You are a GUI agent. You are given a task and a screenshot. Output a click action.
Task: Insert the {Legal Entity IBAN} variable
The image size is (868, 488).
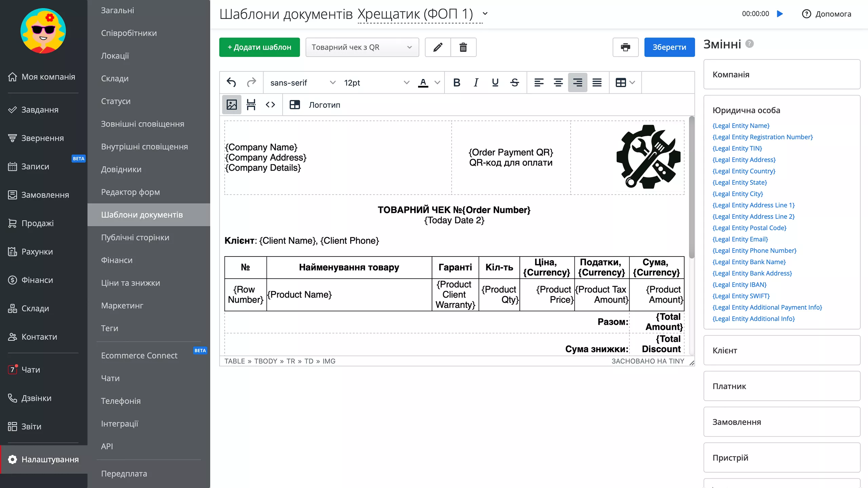coord(739,285)
